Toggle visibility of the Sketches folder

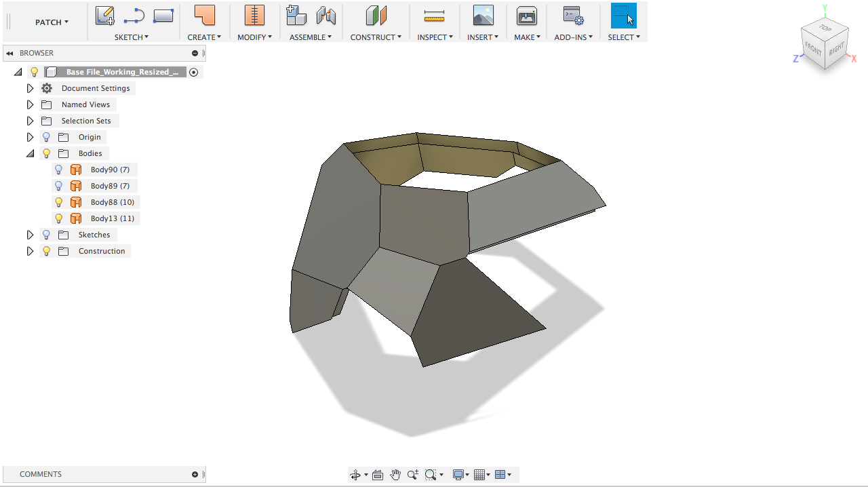point(47,235)
